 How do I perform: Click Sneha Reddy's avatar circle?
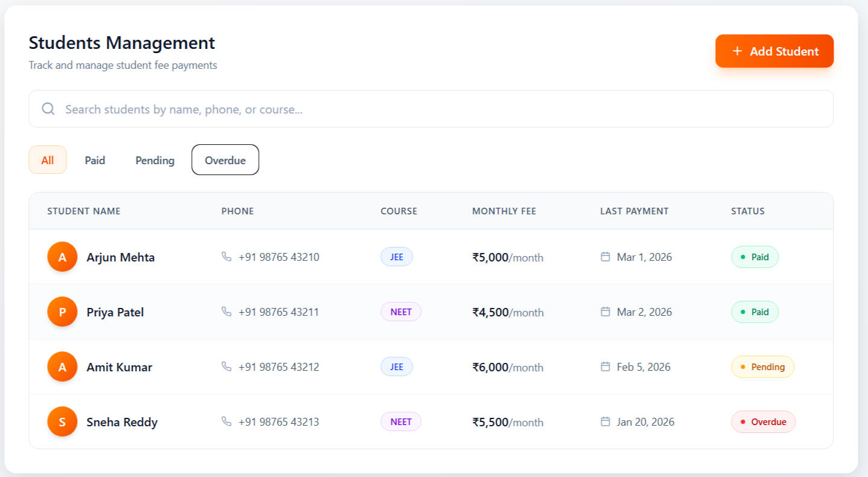point(62,421)
